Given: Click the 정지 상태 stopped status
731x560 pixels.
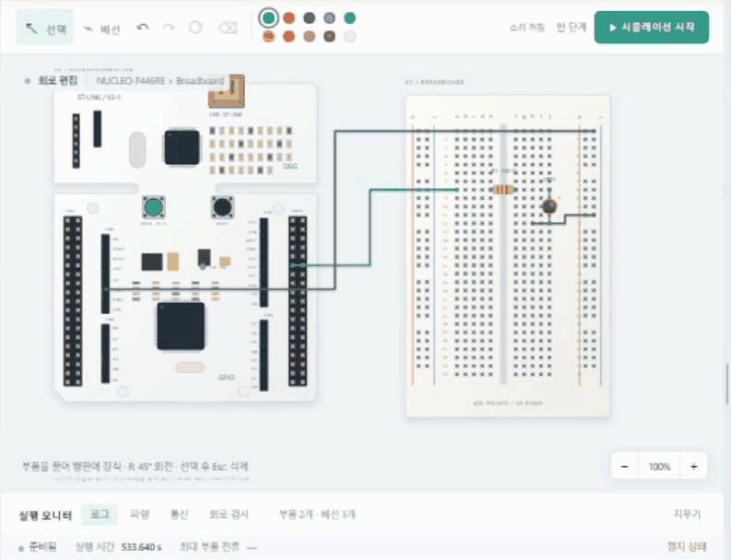Looking at the screenshot, I should tap(686, 546).
